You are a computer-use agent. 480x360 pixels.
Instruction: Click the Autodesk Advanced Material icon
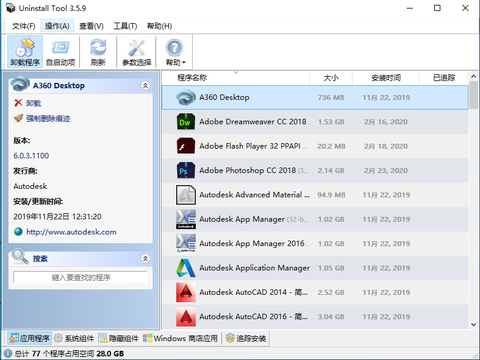pyautogui.click(x=186, y=195)
